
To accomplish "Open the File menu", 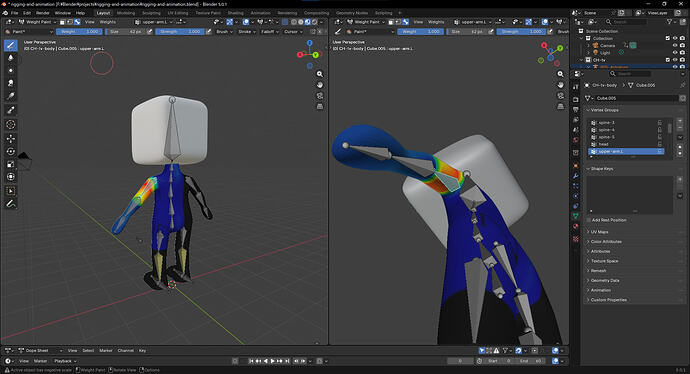I will 15,13.
